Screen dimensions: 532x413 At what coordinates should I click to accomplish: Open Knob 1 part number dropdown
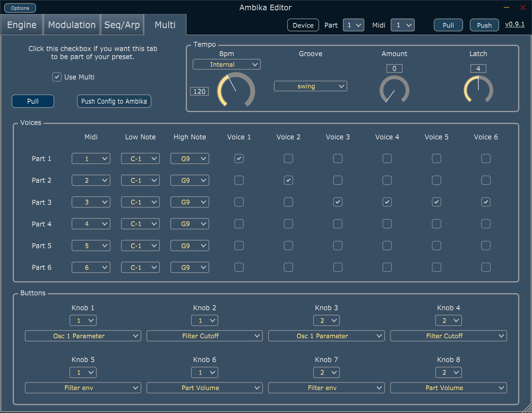83,320
